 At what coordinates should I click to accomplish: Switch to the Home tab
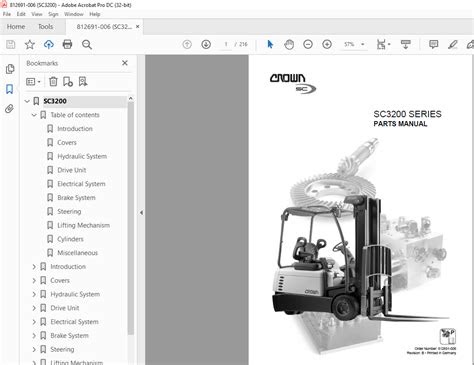16,27
